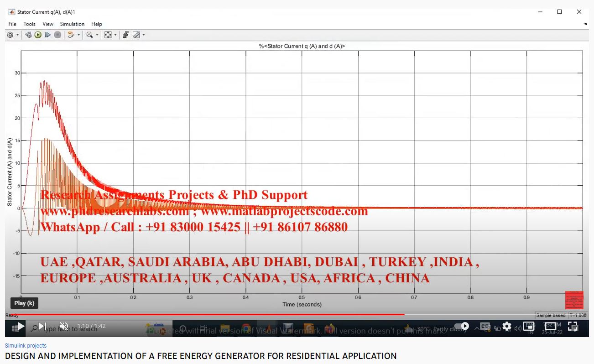Viewport: 594px width, 364px height.
Task: Click the Highlight Simulink Block icon
Action: tap(71, 35)
